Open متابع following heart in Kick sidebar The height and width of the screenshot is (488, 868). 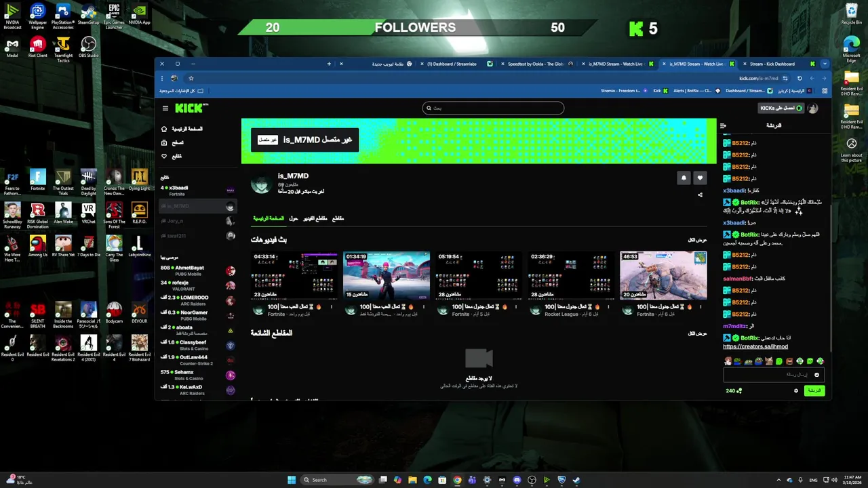click(171, 156)
